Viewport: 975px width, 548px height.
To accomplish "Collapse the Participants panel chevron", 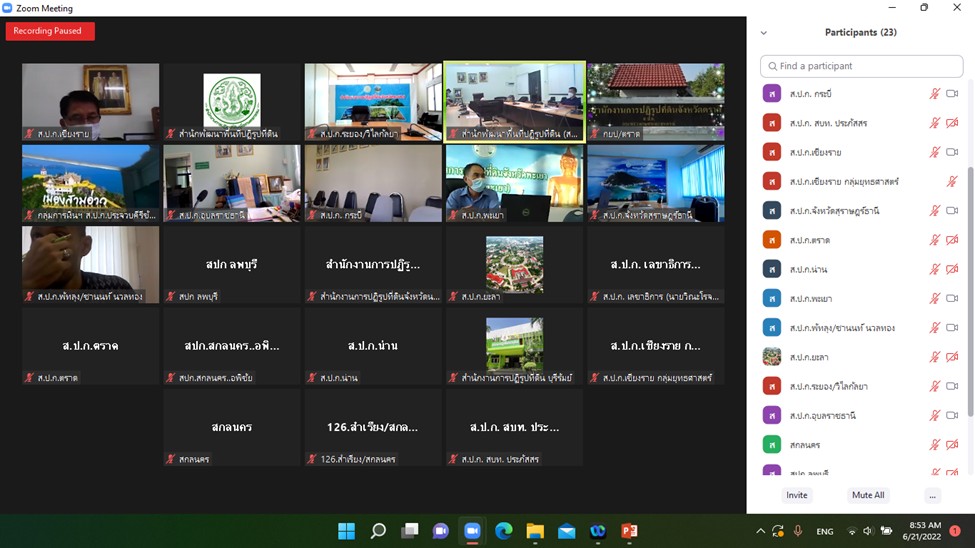I will pos(764,33).
